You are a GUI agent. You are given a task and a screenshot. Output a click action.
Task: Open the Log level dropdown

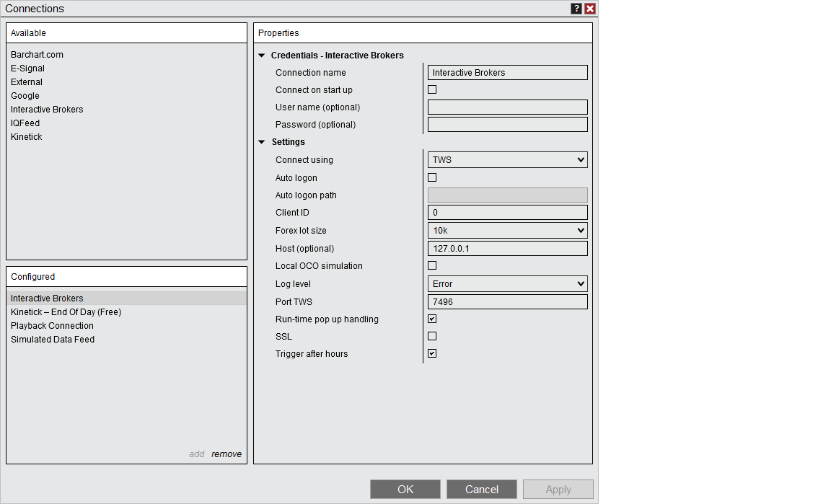pos(508,284)
